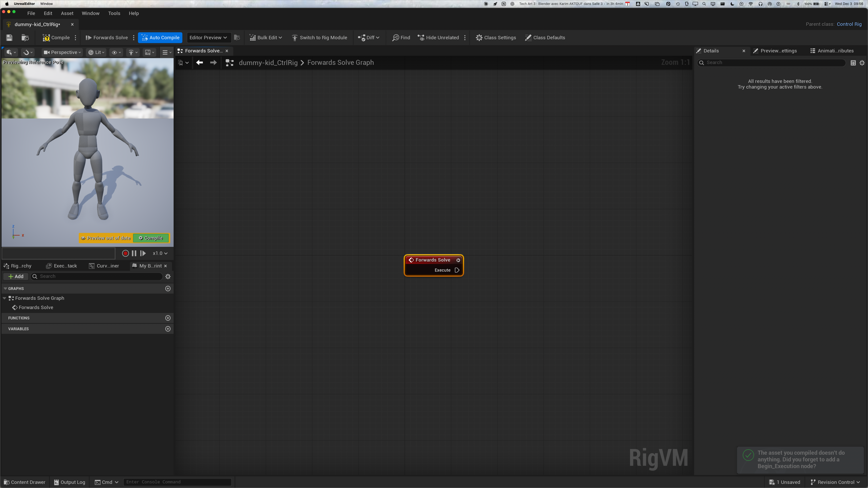Toggle Auto Compile
The width and height of the screenshot is (868, 488).
tap(160, 38)
